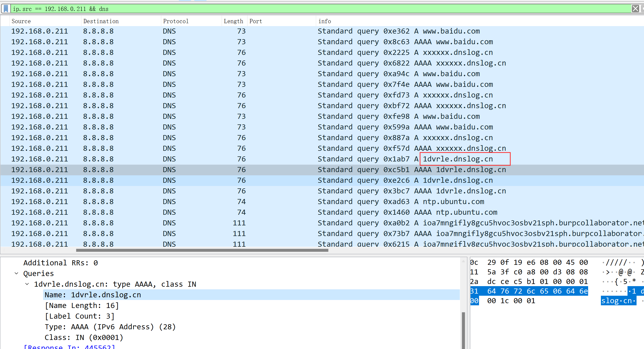Select packet query 0x6822 AAAA xxxxxx.dnslog.cn

tap(322, 63)
